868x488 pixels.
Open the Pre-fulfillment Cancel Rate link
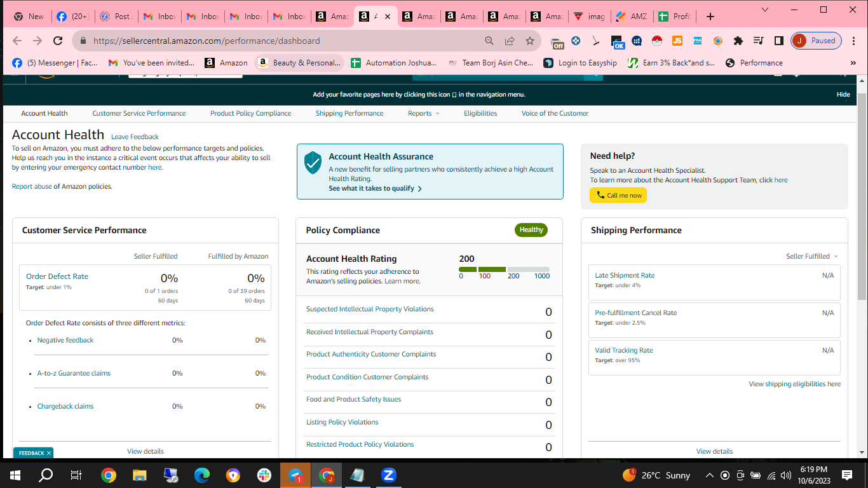(x=636, y=313)
